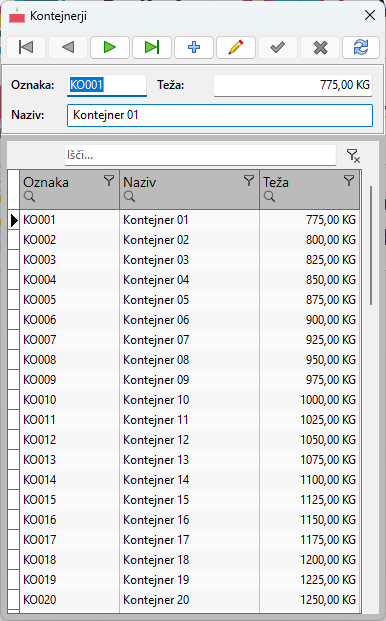Select the Kontejner 01 grid cell
Image resolution: width=386 pixels, height=621 pixels.
click(x=190, y=220)
